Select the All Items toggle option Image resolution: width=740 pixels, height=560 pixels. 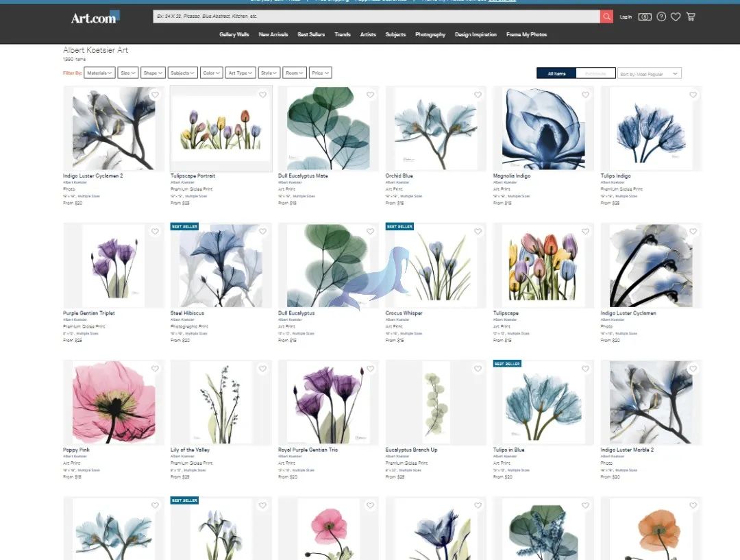pyautogui.click(x=556, y=73)
